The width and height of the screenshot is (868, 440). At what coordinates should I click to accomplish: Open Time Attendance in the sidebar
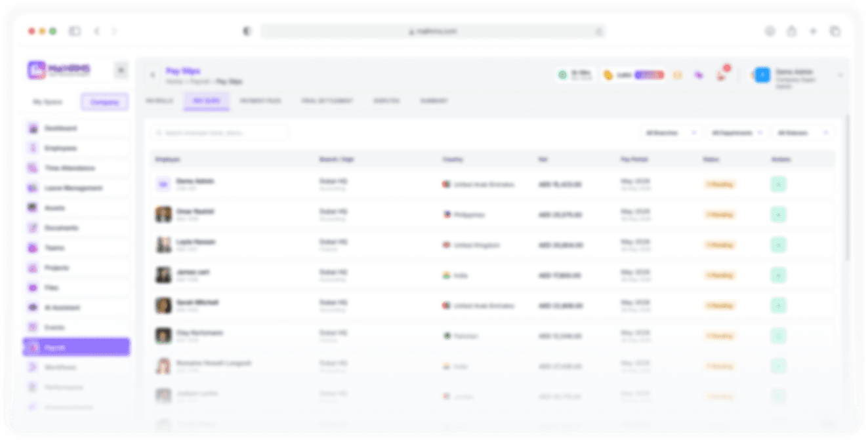(76, 169)
